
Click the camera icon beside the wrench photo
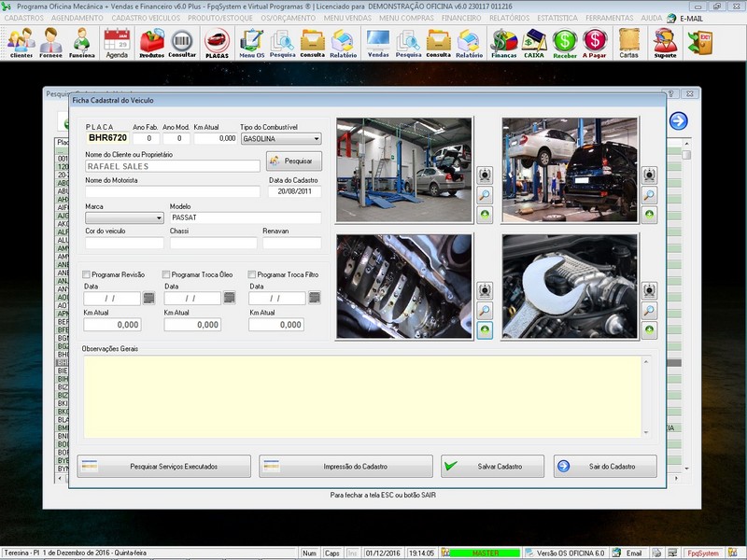pos(649,290)
